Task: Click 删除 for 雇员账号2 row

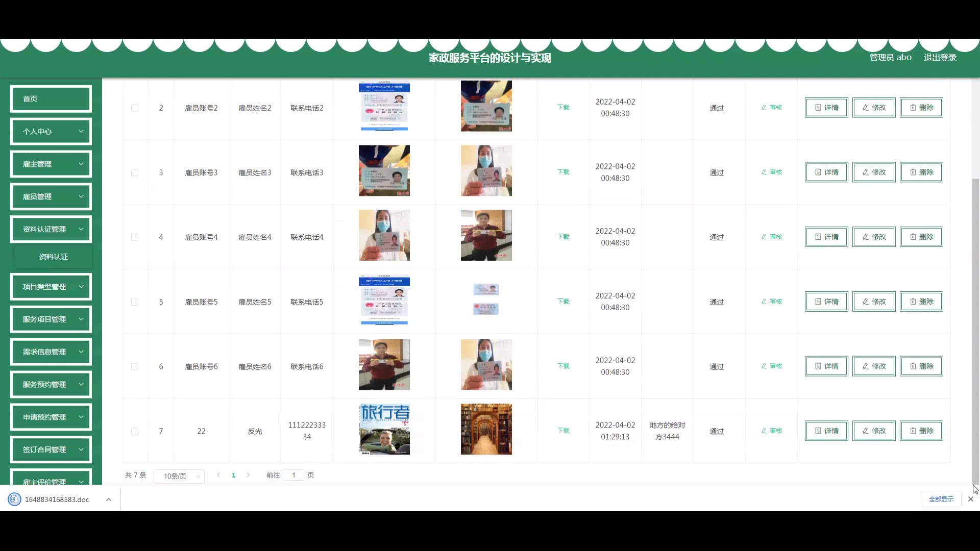Action: point(921,108)
